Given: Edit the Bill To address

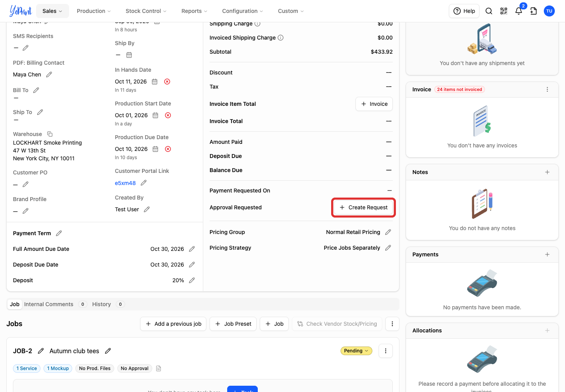Looking at the screenshot, I should pyautogui.click(x=36, y=90).
